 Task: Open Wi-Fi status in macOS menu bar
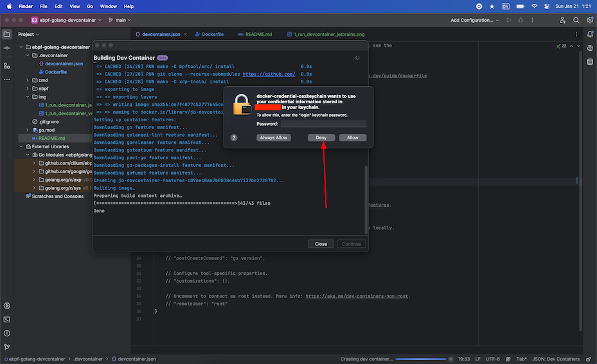(x=534, y=6)
